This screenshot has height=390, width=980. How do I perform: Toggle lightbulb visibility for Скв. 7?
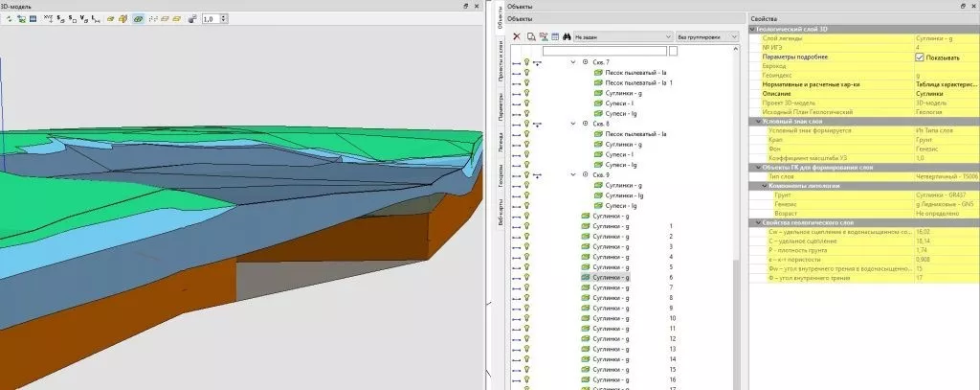(526, 61)
